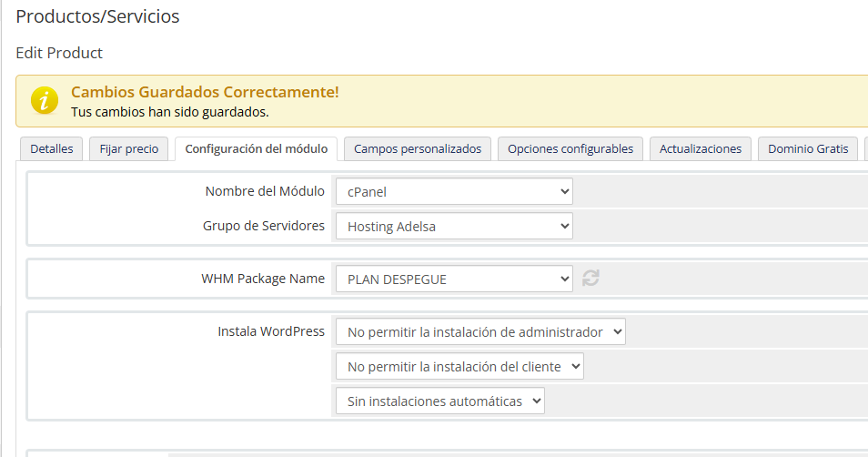Expand the client installation permission dropdown
Screen dimensions: 868x457
click(459, 367)
